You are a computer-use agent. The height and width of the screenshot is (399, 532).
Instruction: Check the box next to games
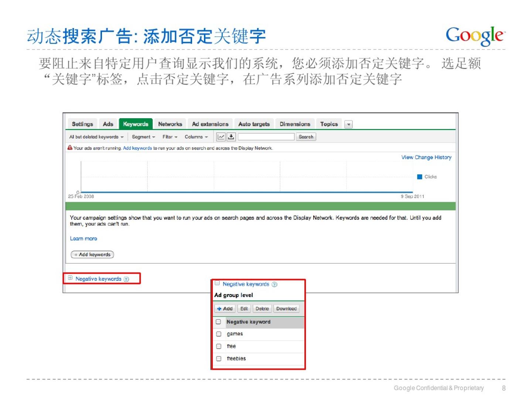[219, 334]
